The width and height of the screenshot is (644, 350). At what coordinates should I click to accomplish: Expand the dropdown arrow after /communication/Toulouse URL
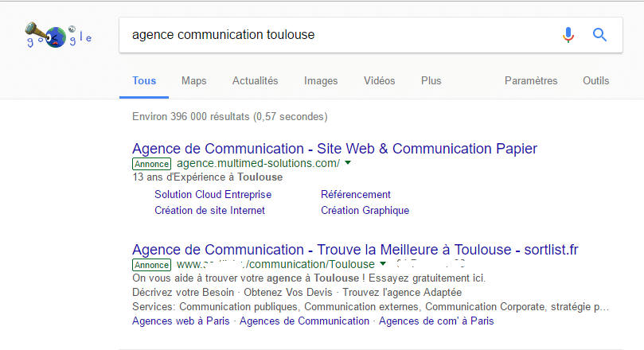pyautogui.click(x=383, y=264)
